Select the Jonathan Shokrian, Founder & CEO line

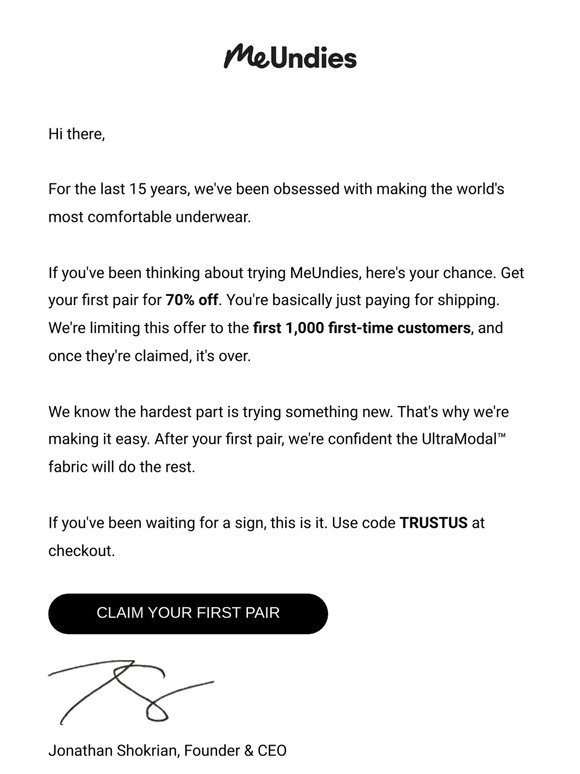[167, 750]
